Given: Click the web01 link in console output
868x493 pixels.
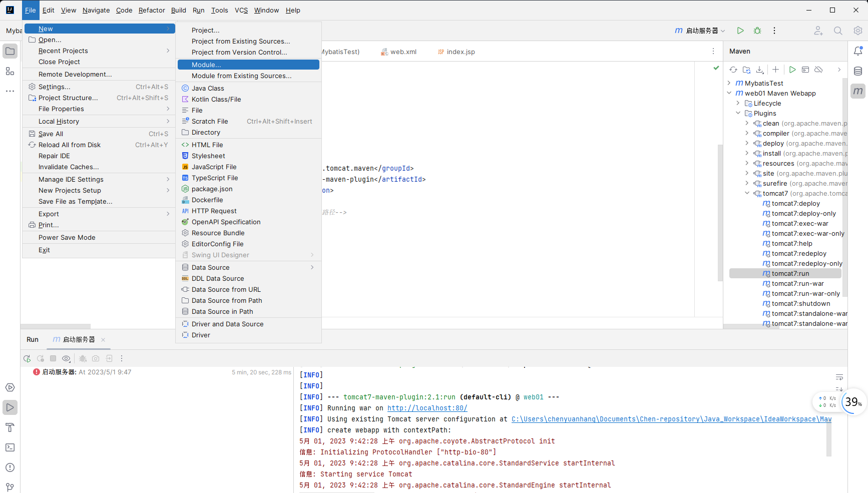Looking at the screenshot, I should [x=533, y=397].
